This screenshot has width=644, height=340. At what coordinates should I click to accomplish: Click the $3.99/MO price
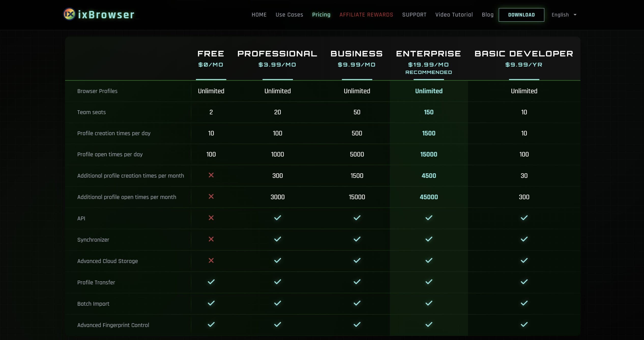pyautogui.click(x=277, y=65)
